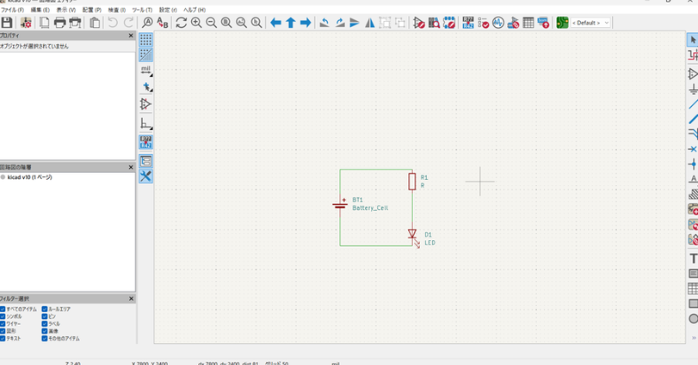
Task: Select the draw circle tool
Action: (x=693, y=318)
